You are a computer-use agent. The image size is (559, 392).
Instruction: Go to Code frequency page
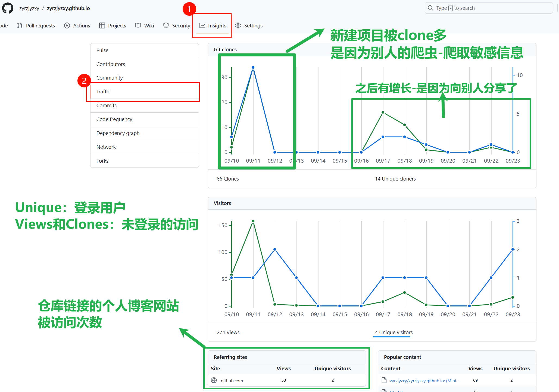pyautogui.click(x=114, y=119)
